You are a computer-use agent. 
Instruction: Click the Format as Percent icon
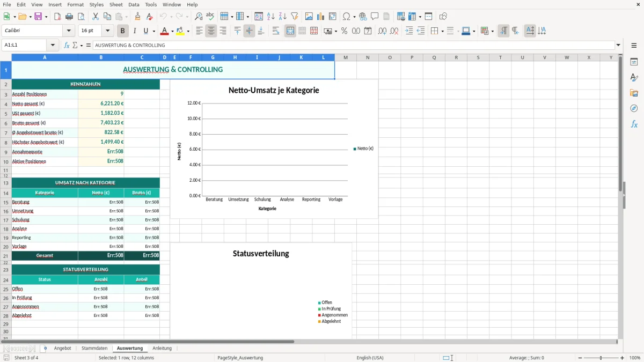[x=344, y=31]
